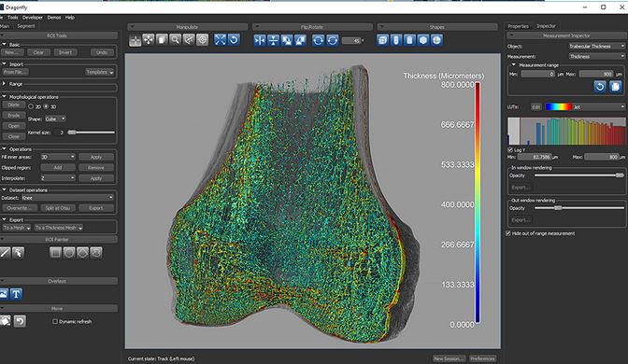Open the Fill inner areas dropdown

tap(58, 157)
